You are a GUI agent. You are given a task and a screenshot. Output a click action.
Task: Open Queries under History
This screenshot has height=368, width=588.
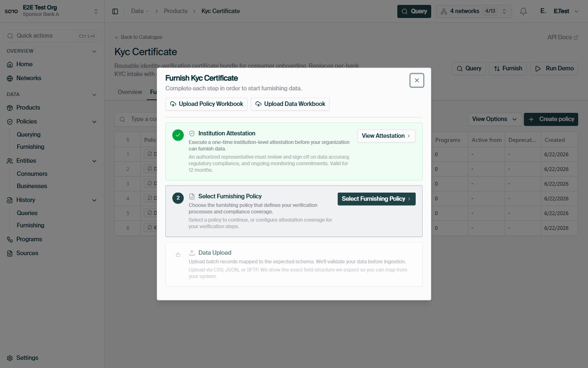click(x=27, y=213)
